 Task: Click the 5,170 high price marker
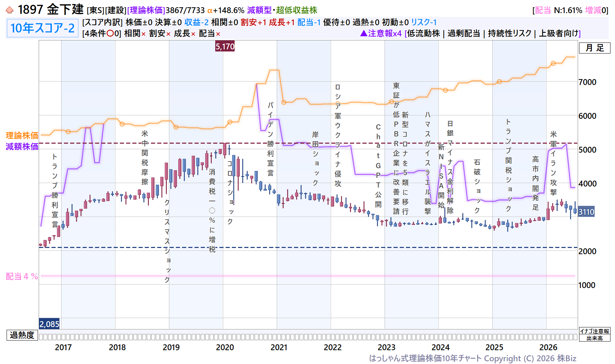[x=225, y=46]
